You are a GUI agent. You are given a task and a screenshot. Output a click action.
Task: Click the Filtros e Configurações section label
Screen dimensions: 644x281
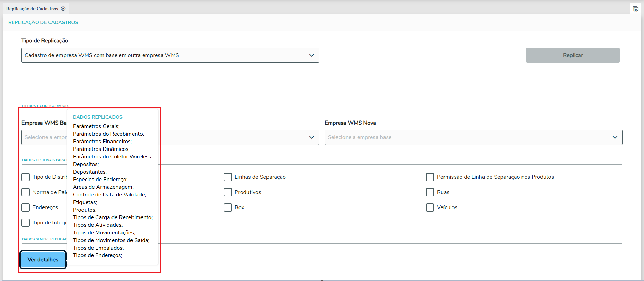click(46, 106)
